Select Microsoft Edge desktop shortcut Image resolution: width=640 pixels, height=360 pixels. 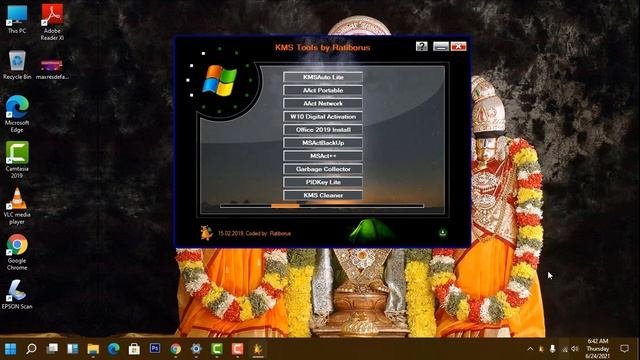[x=17, y=114]
